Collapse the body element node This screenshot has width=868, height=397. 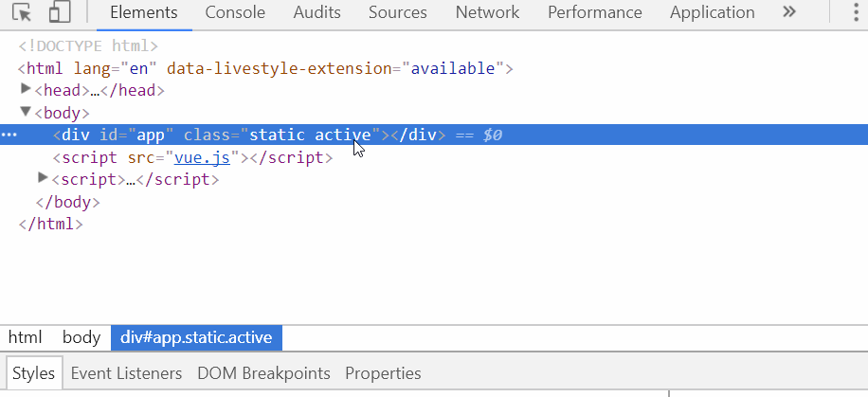click(26, 112)
